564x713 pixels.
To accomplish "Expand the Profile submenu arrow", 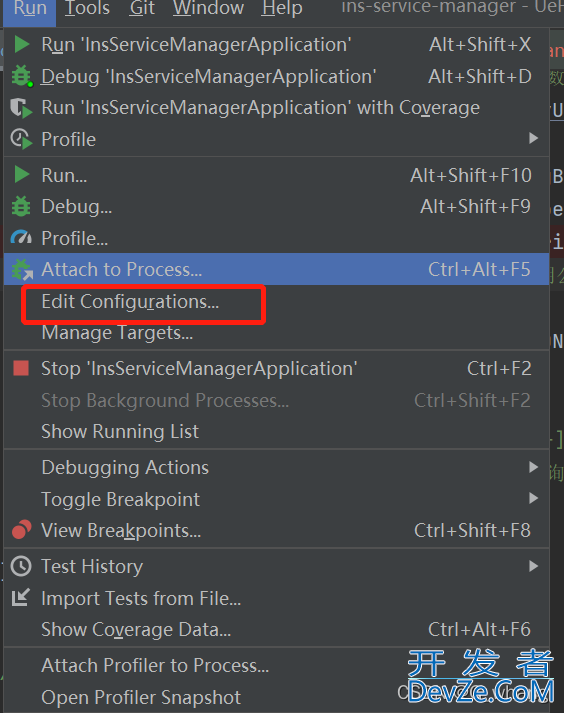I will [534, 138].
